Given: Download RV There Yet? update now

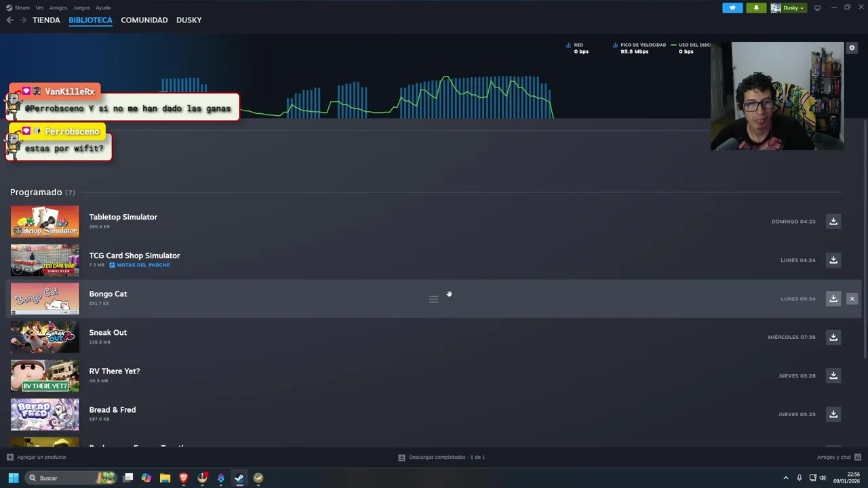Looking at the screenshot, I should tap(833, 375).
